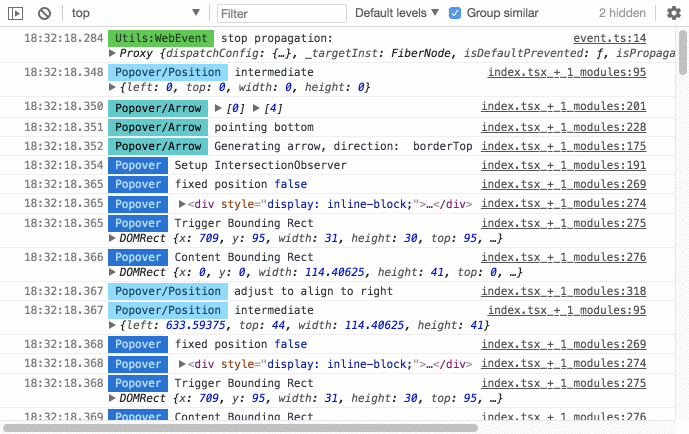Click 'Trigger Bounding Rect' at 18:32:18.365
This screenshot has height=434, width=689.
click(244, 223)
